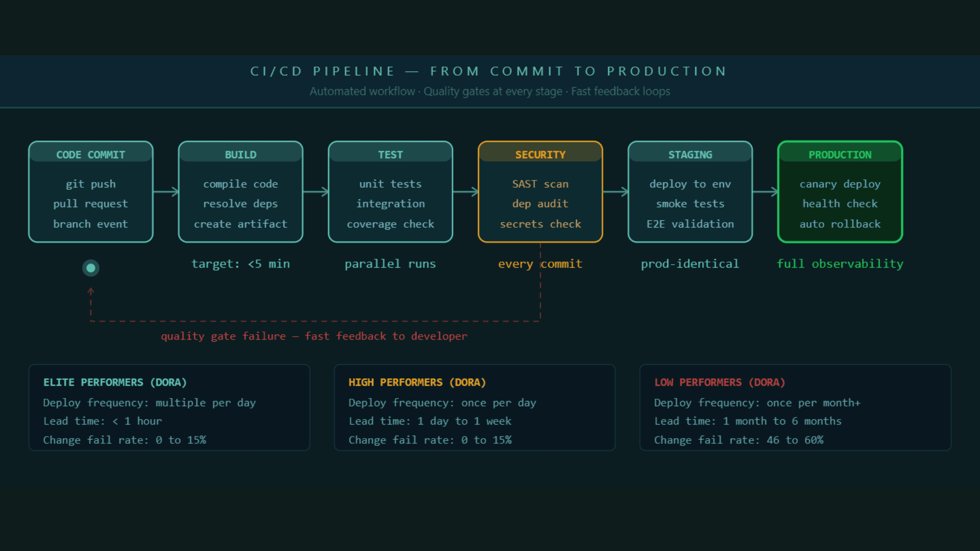The width and height of the screenshot is (980, 551).
Task: Select the Low Performers (DORA) card
Action: click(795, 408)
